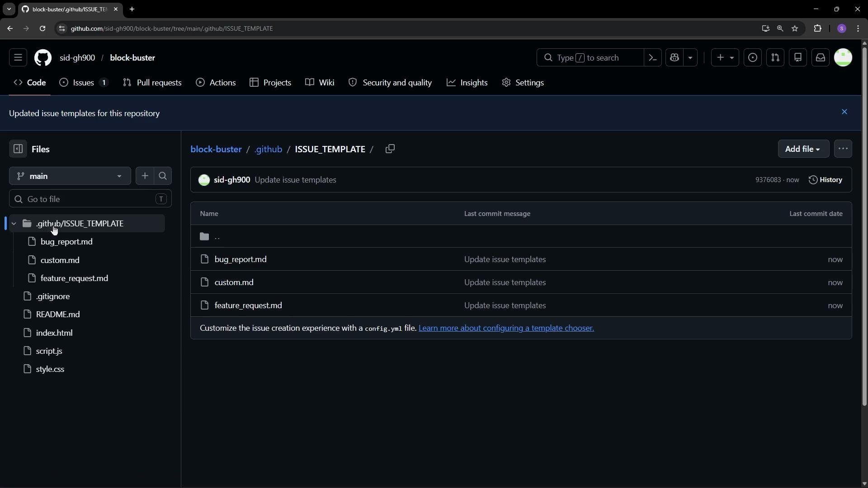868x488 pixels.
Task: Open Chrome menu three dots
Action: pos(858,28)
